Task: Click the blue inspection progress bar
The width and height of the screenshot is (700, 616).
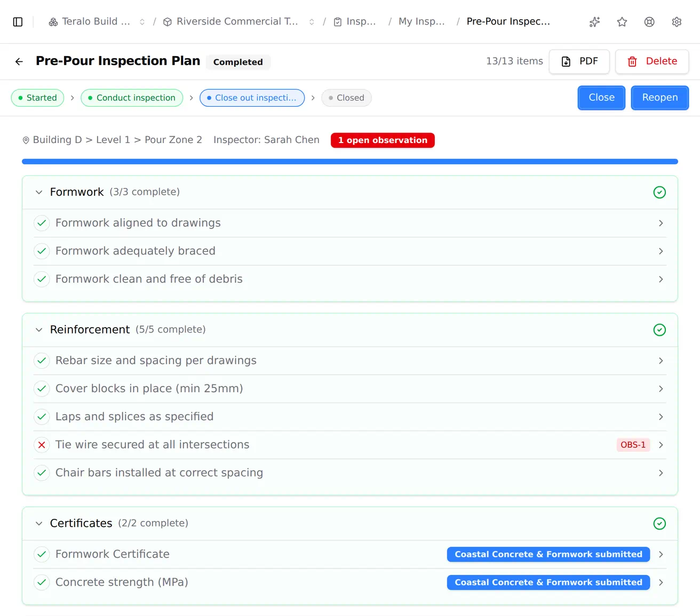Action: [350, 161]
